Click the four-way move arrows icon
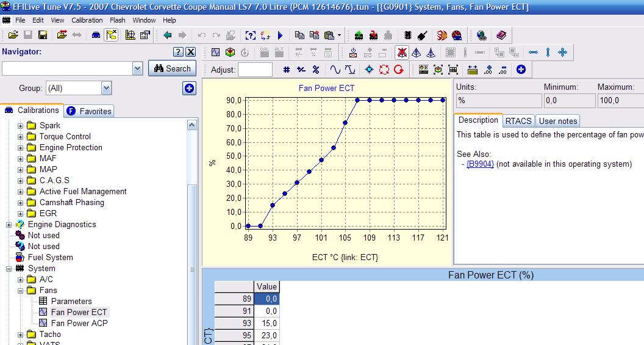The width and height of the screenshot is (644, 345). pyautogui.click(x=563, y=53)
